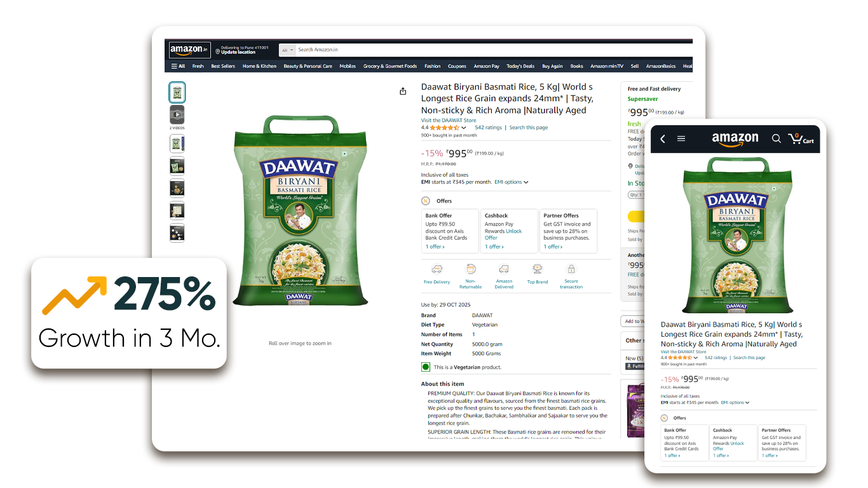
Task: Open the All hamburger menu in navbar
Action: (x=178, y=66)
